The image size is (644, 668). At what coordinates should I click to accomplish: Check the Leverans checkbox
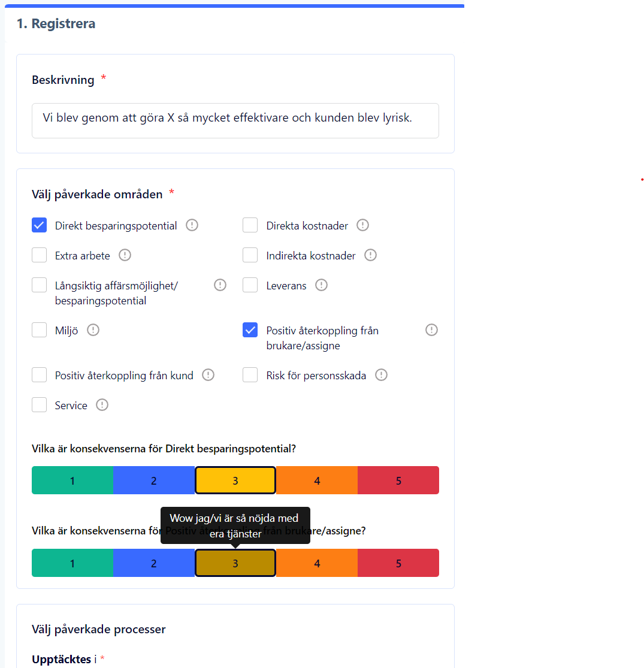(x=250, y=285)
